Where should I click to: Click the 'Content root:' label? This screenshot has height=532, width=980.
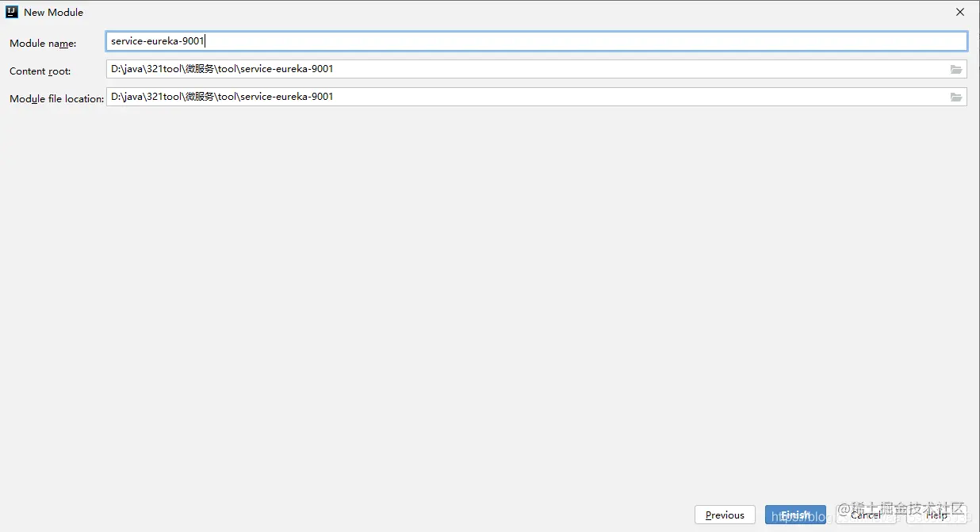40,71
